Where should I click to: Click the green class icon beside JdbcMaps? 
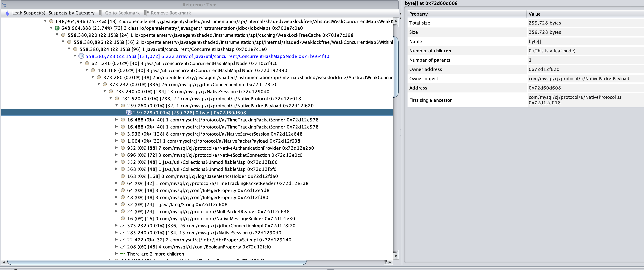pyautogui.click(x=57, y=28)
